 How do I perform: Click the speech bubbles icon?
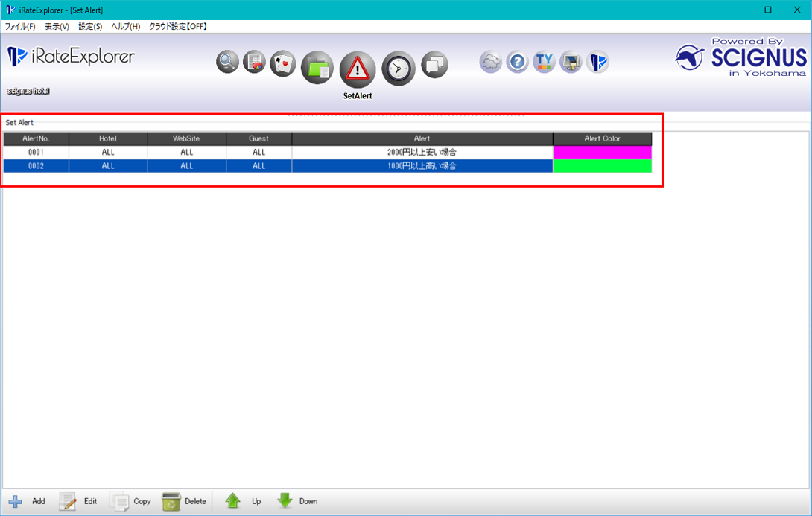435,65
